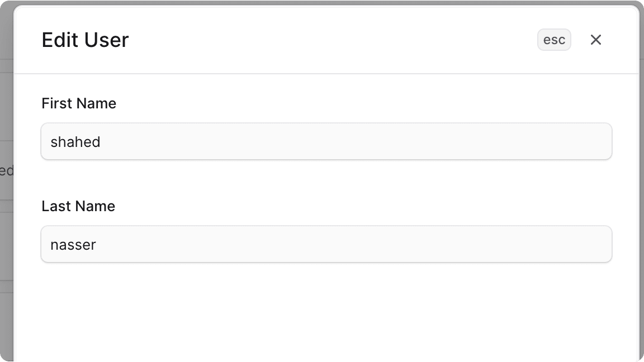Click the empty area below the inputs
The width and height of the screenshot is (644, 362).
tap(326, 313)
